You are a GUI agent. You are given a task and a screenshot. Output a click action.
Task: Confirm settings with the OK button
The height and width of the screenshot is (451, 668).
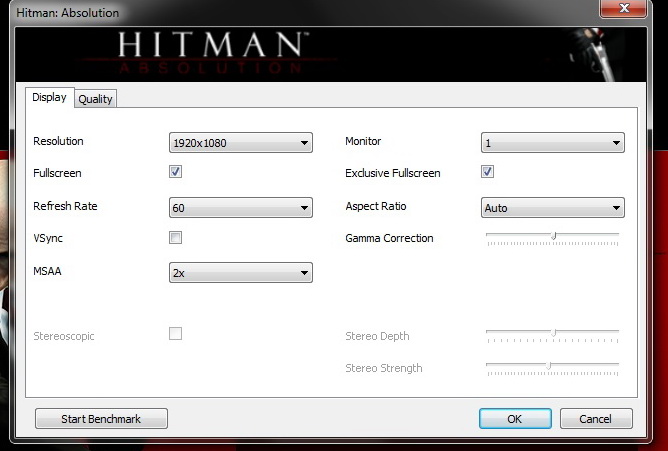(515, 419)
